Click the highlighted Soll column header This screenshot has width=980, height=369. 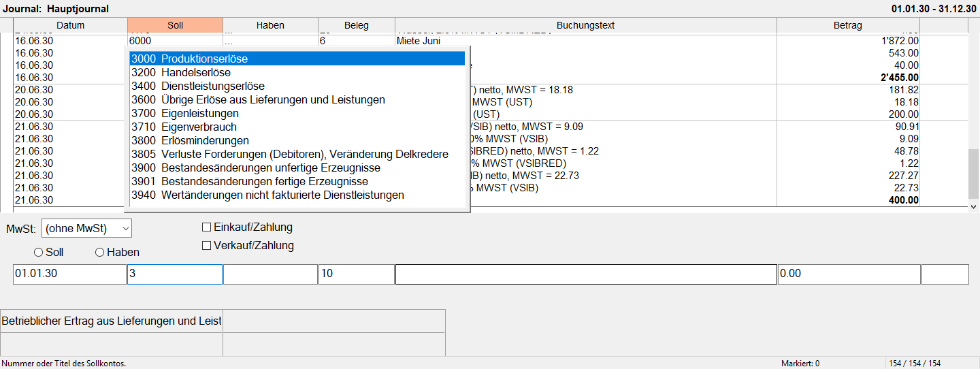click(175, 25)
